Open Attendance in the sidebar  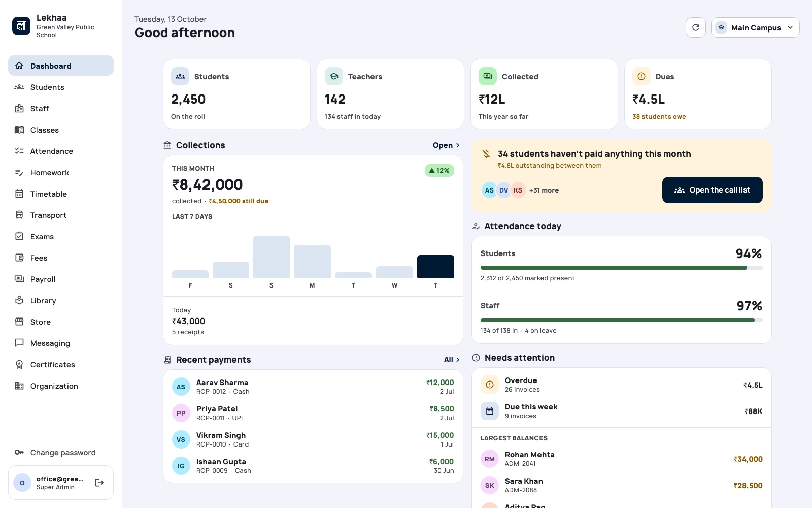61,151
